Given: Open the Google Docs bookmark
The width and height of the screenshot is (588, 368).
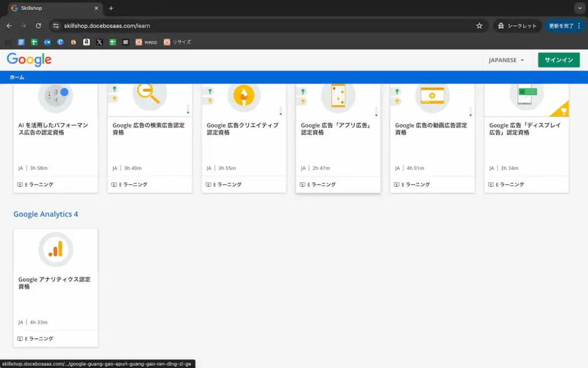Looking at the screenshot, I should (21, 42).
